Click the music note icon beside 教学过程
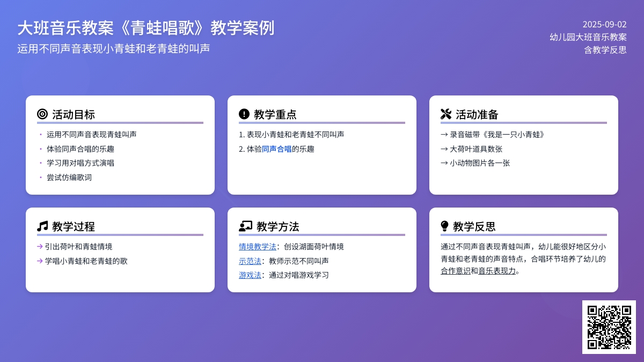Image resolution: width=644 pixels, height=362 pixels. click(x=42, y=226)
